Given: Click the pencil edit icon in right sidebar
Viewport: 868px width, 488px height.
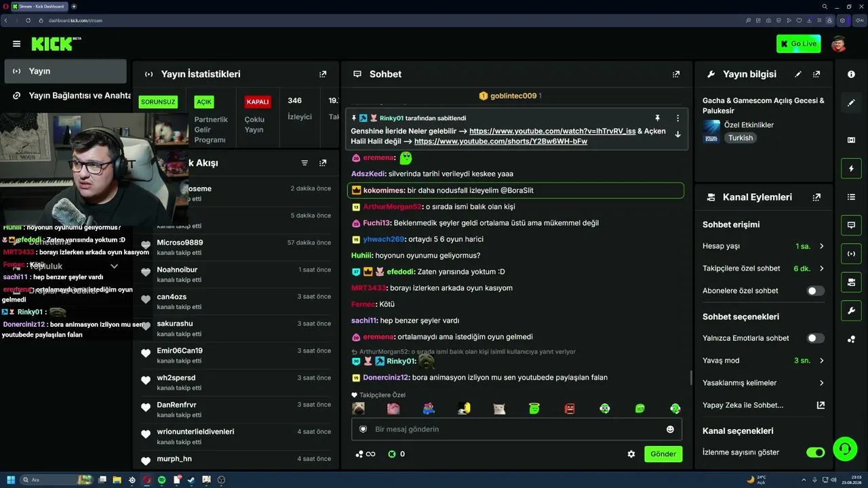Looking at the screenshot, I should pos(851,103).
